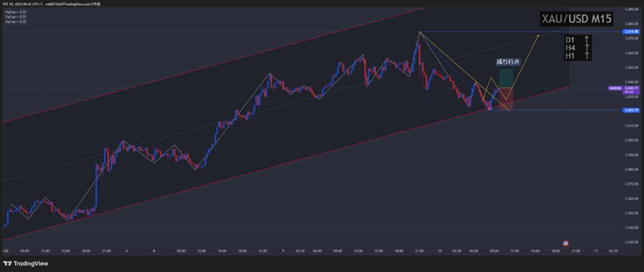The height and width of the screenshot is (272, 644).
Task: Click the 3,540.00 label on price scale
Action: click(631, 228)
